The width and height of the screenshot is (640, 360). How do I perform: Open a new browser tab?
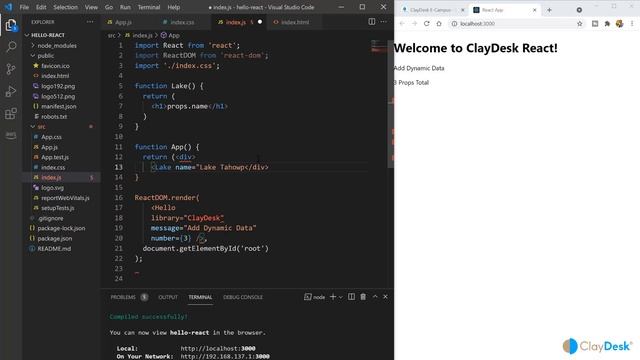pos(549,10)
